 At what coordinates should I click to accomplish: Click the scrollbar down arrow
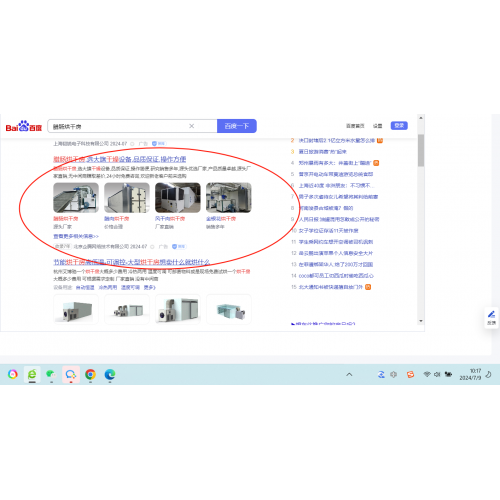pyautogui.click(x=421, y=321)
